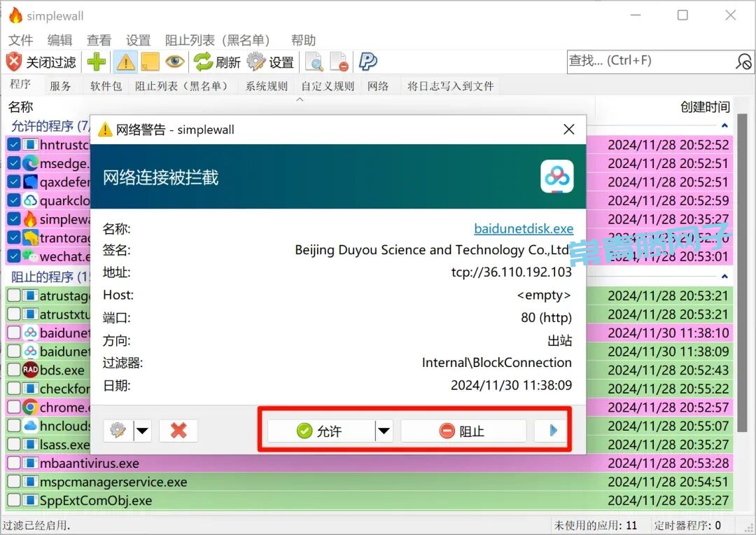Toggle the yellow warning notifications icon

click(x=125, y=62)
